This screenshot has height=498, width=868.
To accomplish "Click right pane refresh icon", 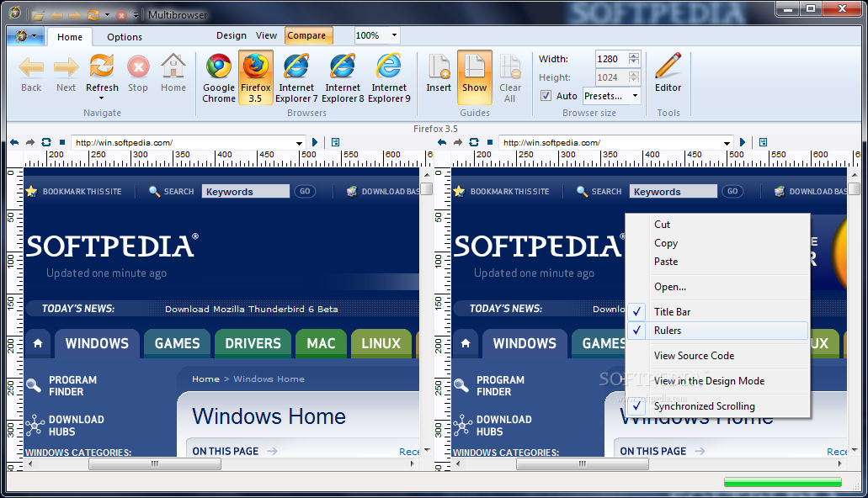I will [474, 142].
